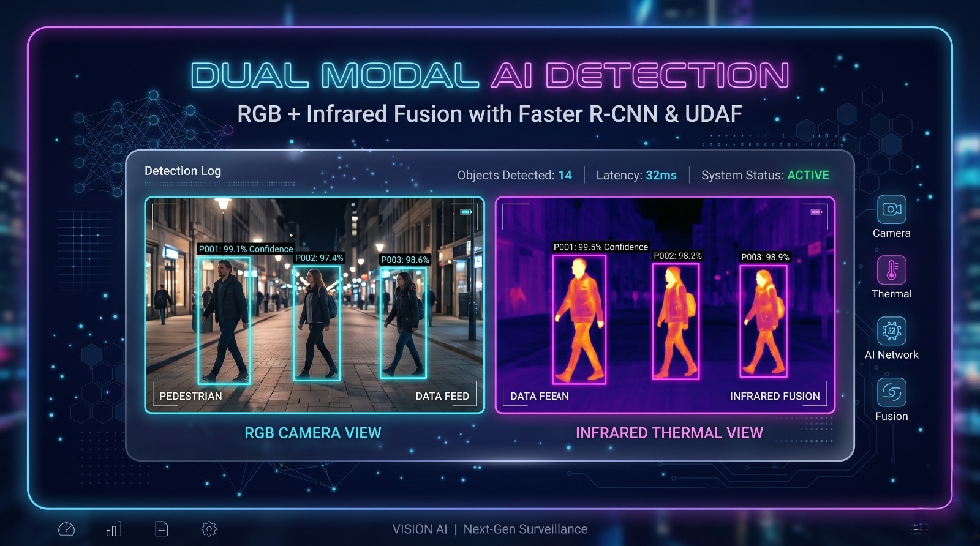Click the System Status: ACTIVE indicator

[765, 175]
